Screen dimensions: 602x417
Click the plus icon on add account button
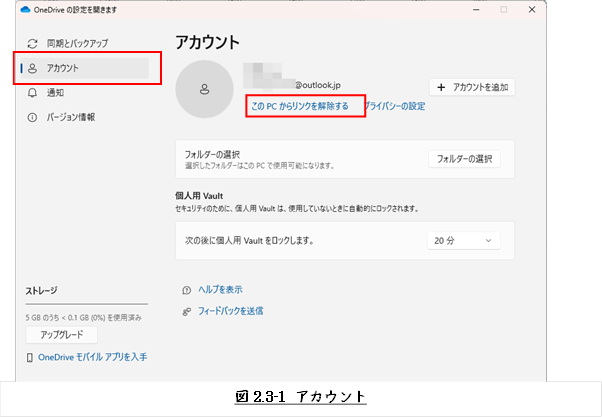pyautogui.click(x=441, y=88)
